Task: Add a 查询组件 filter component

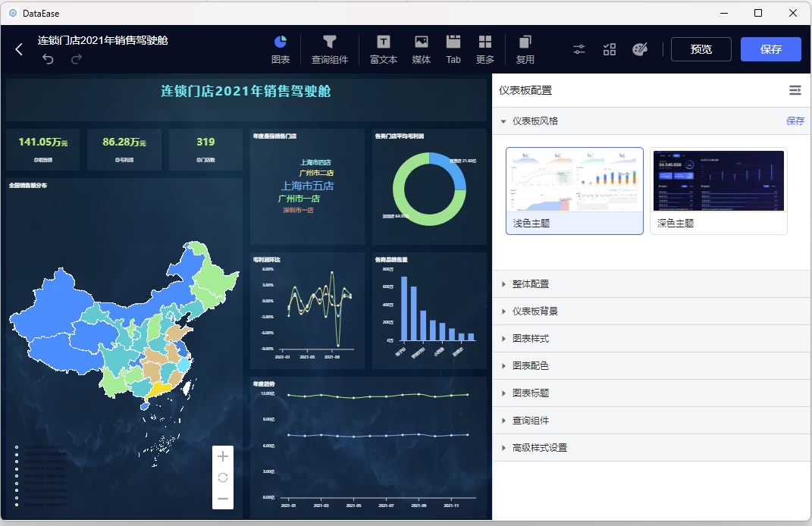Action: click(329, 49)
